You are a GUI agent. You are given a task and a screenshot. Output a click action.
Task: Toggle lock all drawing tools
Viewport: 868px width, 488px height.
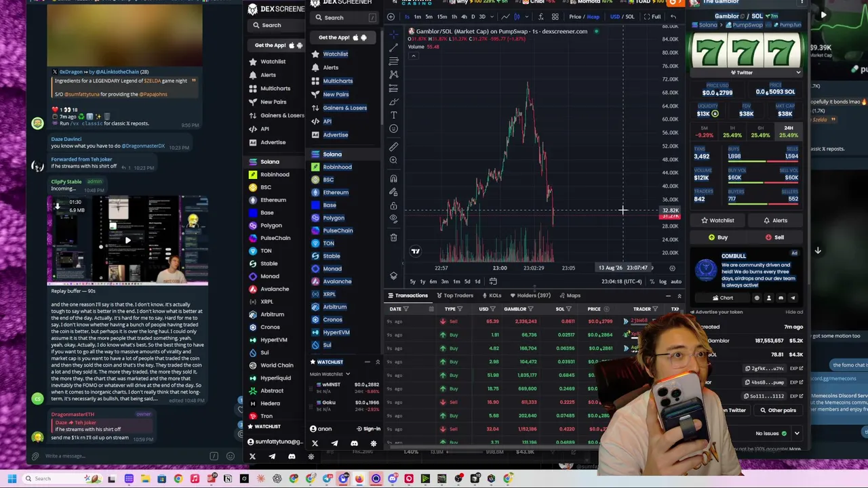[393, 205]
